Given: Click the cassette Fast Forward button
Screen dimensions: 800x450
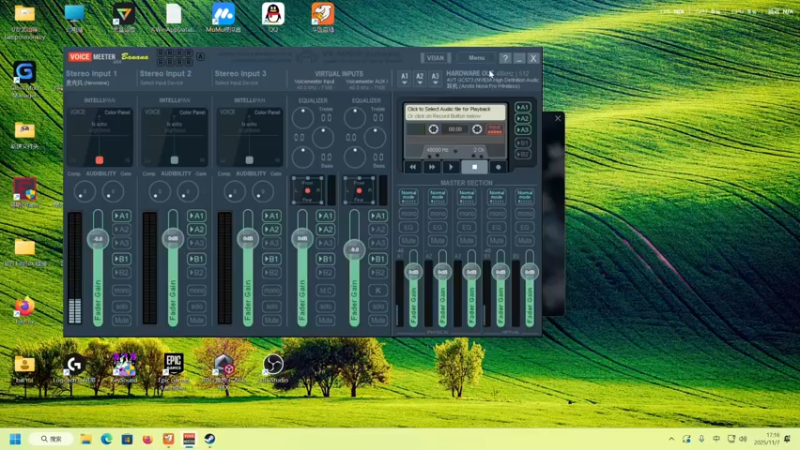Looking at the screenshot, I should [432, 167].
